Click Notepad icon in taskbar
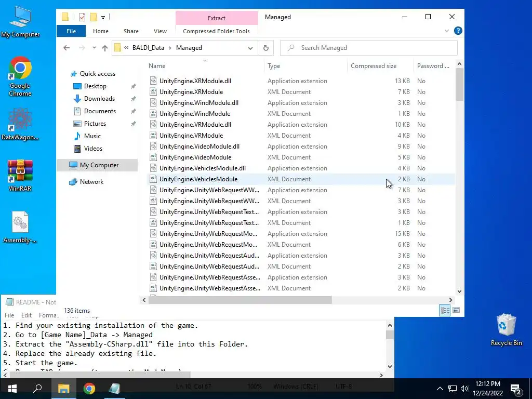532x399 pixels. pos(114,389)
